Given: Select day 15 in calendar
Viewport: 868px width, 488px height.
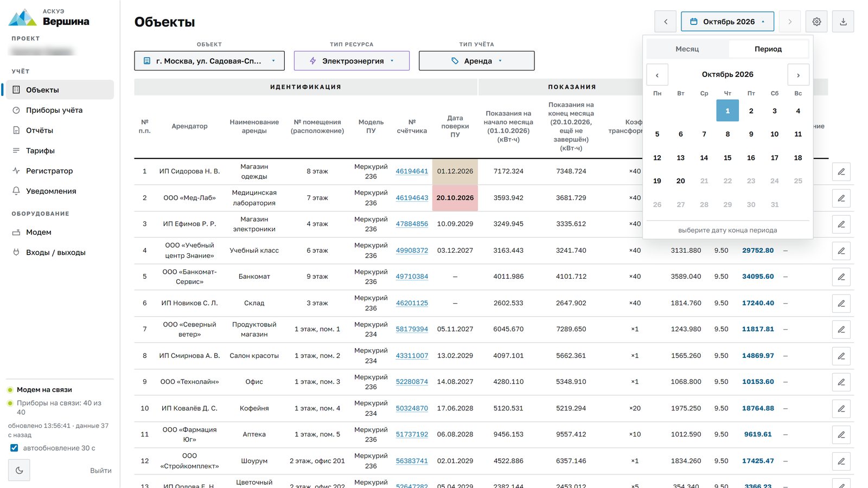Looking at the screenshot, I should [x=727, y=158].
